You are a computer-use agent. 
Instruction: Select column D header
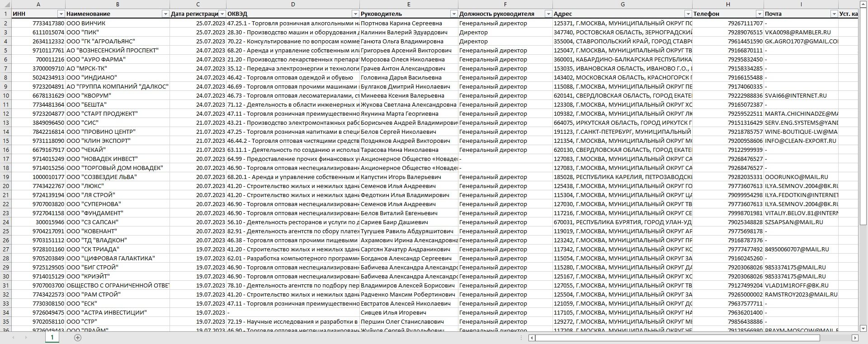coord(293,5)
